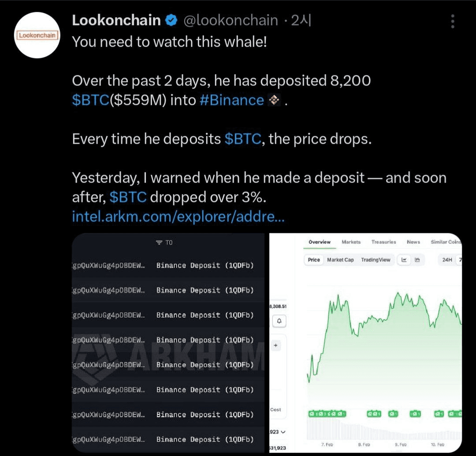Click the plus zoom control on the chart

coord(275,345)
